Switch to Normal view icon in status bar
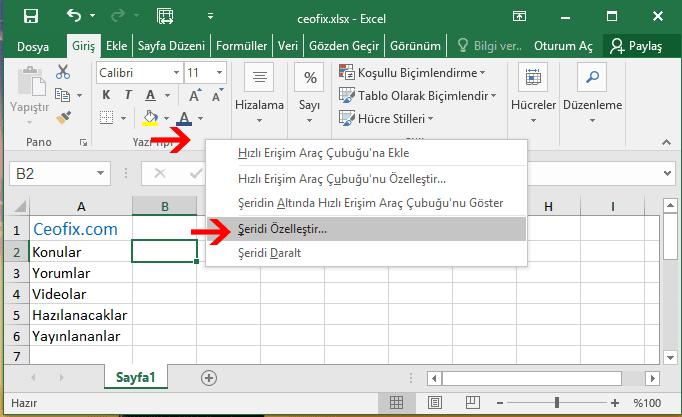Image resolution: width=682 pixels, height=417 pixels. tap(396, 403)
